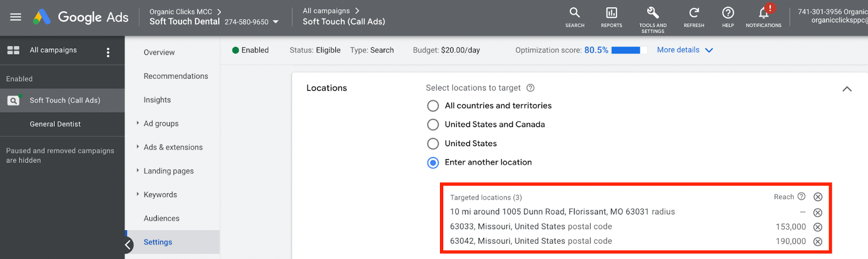Screen dimensions: 868x259
Task: Click the Refresh icon
Action: 694,13
